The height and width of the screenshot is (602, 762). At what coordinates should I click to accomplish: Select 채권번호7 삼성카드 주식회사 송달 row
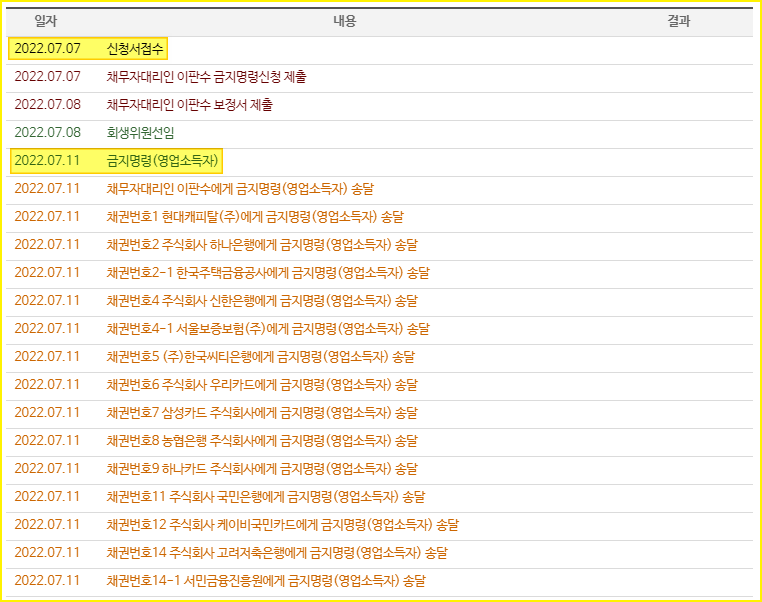(x=380, y=413)
